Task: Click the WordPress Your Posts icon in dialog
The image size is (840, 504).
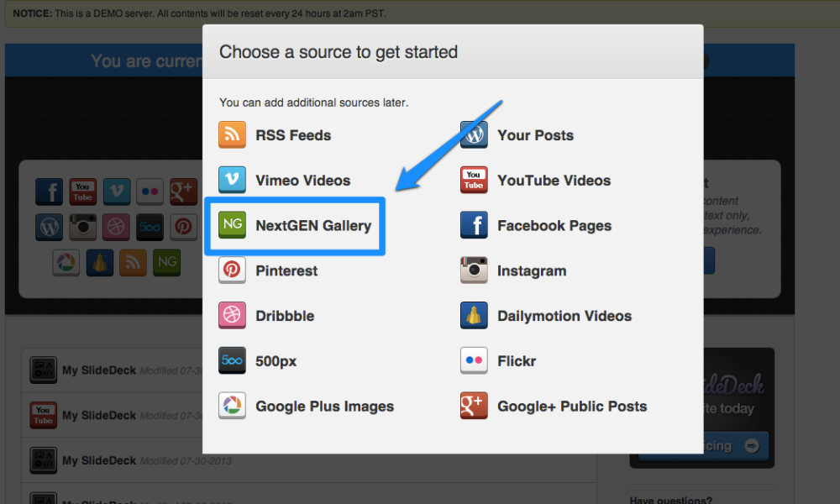Action: point(474,134)
